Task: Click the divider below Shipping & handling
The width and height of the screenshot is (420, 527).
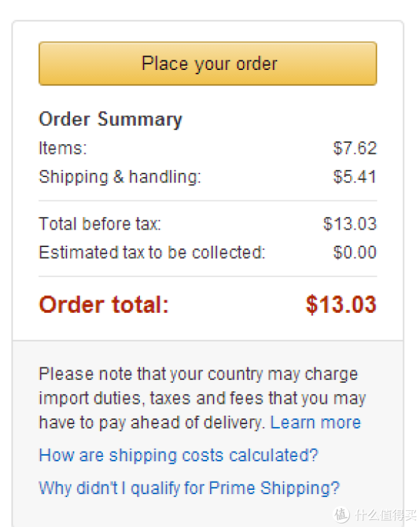Action: [x=208, y=201]
